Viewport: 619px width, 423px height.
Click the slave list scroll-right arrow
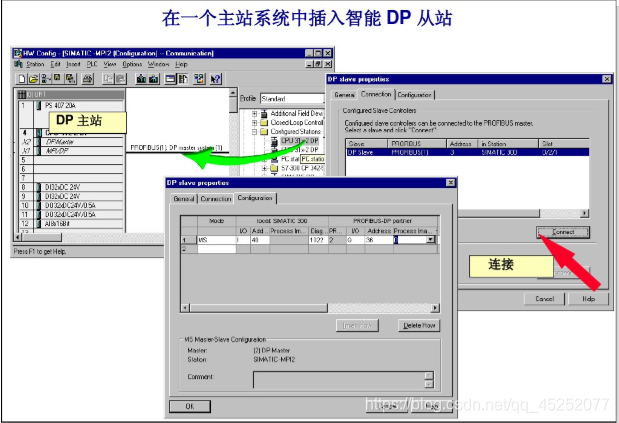point(585,213)
